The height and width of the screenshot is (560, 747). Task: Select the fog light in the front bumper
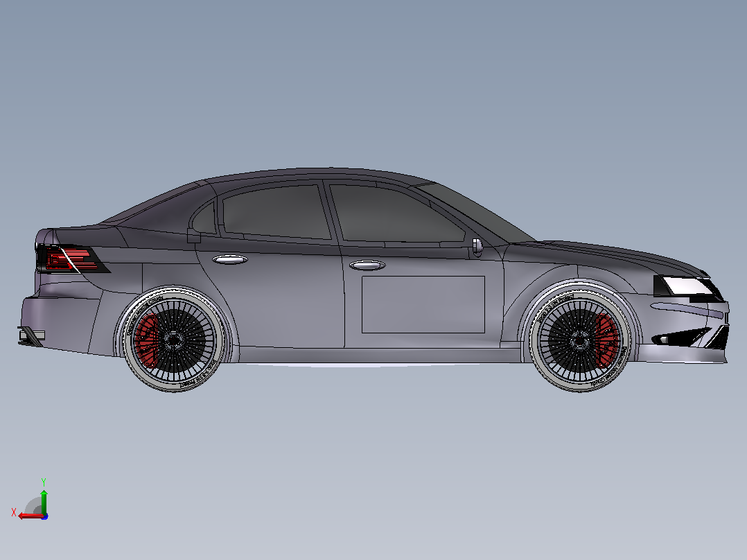[663, 340]
